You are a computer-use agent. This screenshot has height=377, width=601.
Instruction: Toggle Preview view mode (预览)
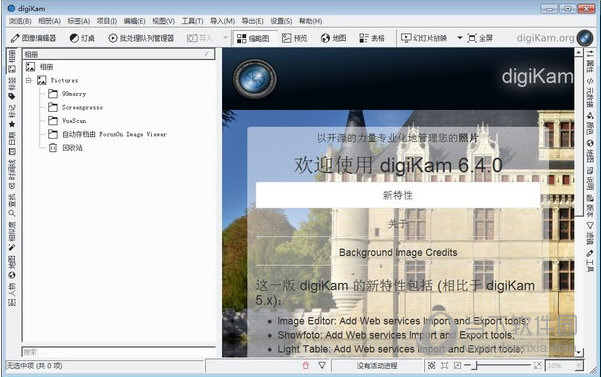point(295,38)
